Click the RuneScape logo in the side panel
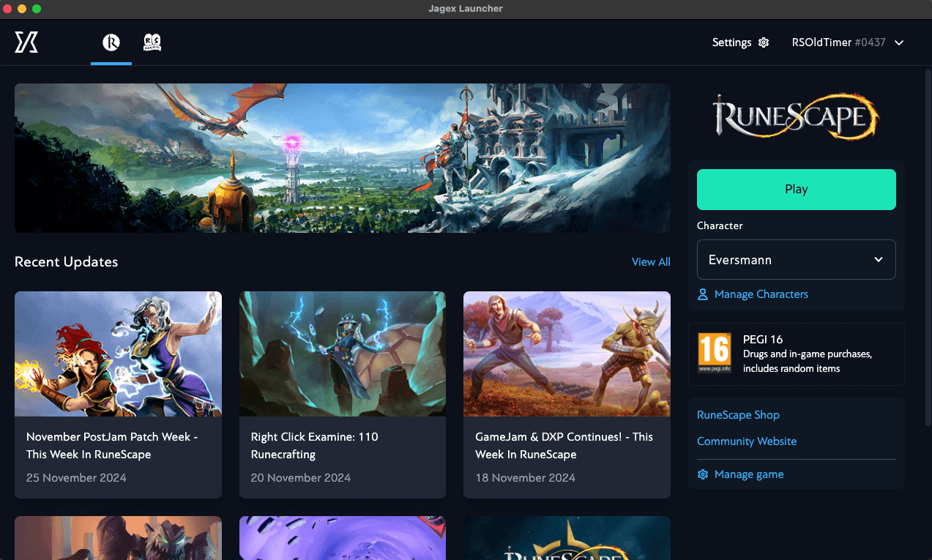The image size is (932, 560). [x=797, y=116]
